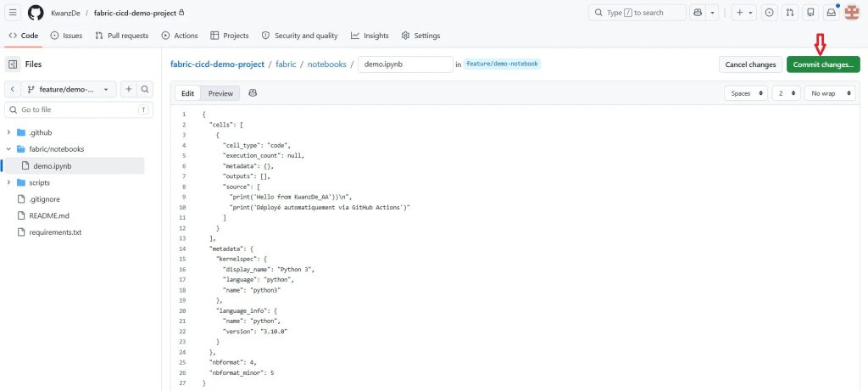The image size is (868, 391).
Task: Expand the Copilot dropdown arrow in header
Action: [x=712, y=13]
